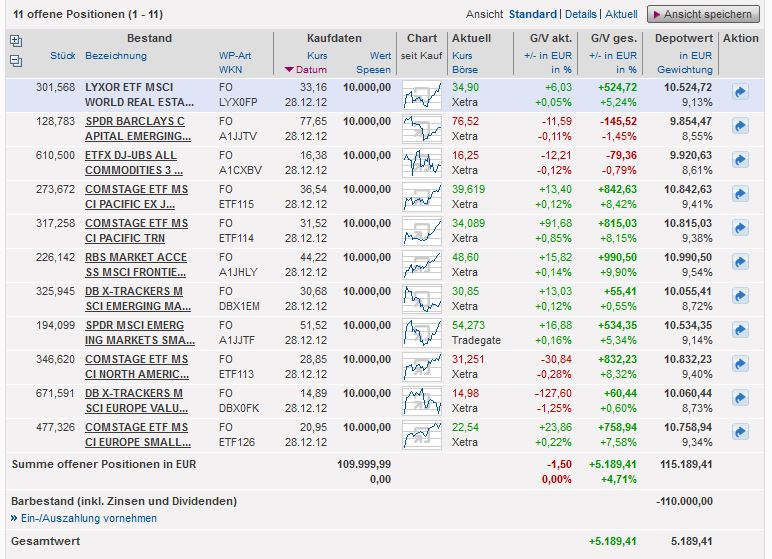Screen dimensions: 772x559
Task: Sort by the Bezeichnung column header
Action: 115,56
